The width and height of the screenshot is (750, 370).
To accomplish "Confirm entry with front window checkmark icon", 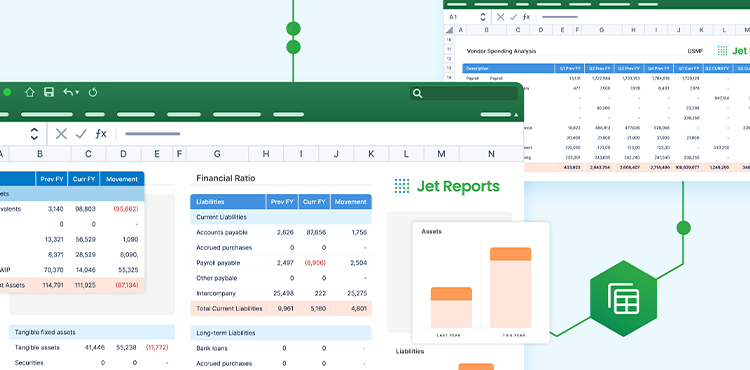I will tap(81, 134).
